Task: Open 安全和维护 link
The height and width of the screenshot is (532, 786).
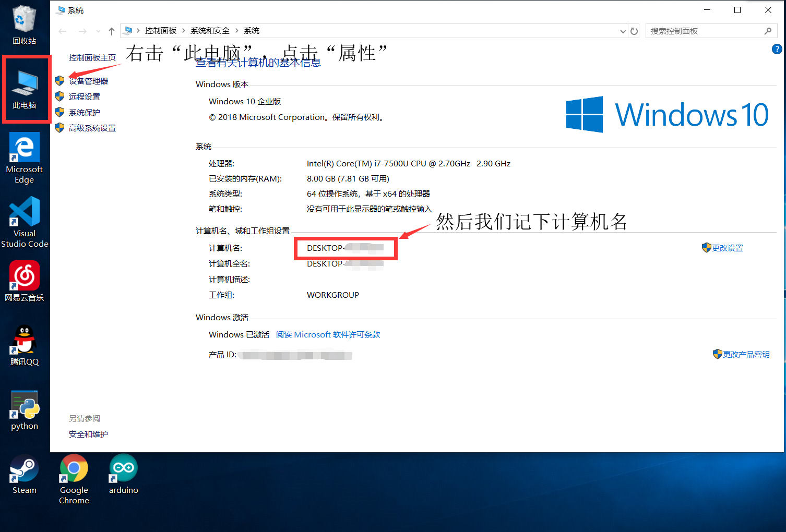Action: coord(88,434)
